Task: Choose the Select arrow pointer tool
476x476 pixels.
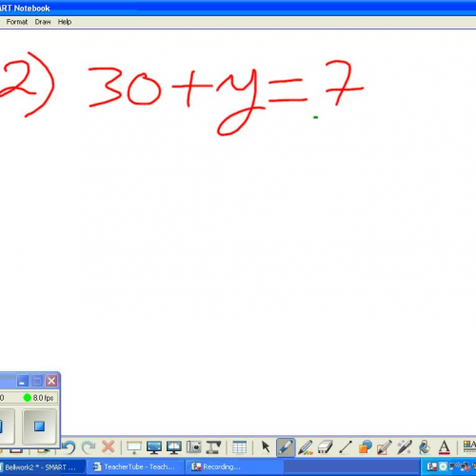Action: (x=266, y=447)
